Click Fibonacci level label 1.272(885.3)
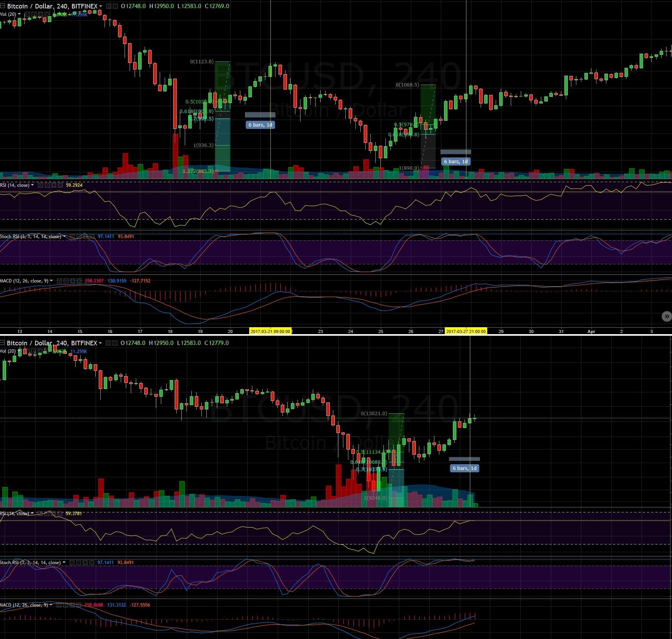This screenshot has width=672, height=639. click(198, 171)
